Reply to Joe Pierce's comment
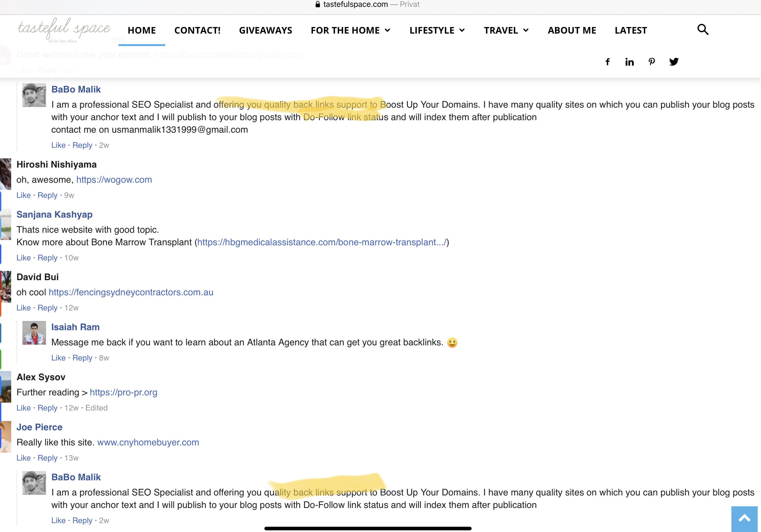761x532 pixels. 47,458
